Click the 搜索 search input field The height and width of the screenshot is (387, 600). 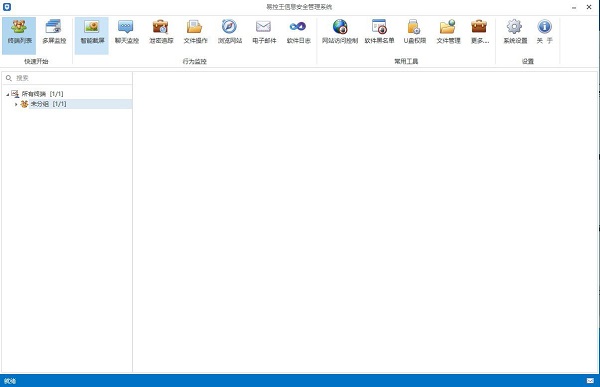point(67,78)
